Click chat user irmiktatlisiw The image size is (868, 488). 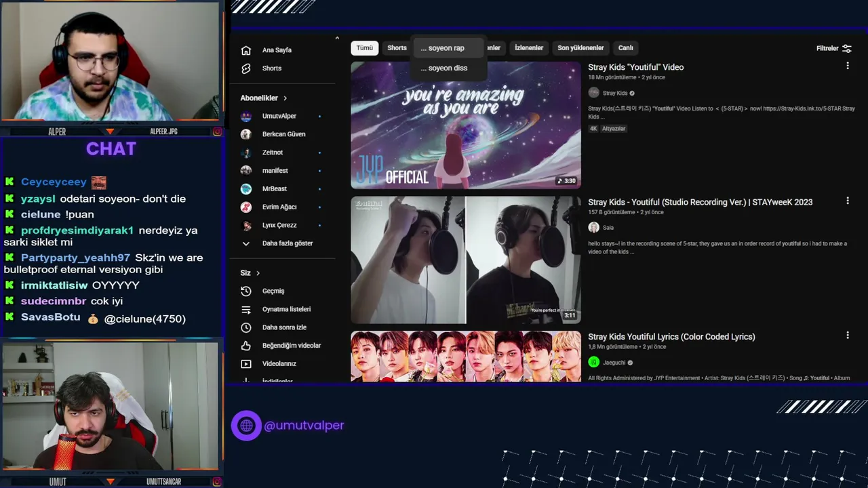[54, 285]
